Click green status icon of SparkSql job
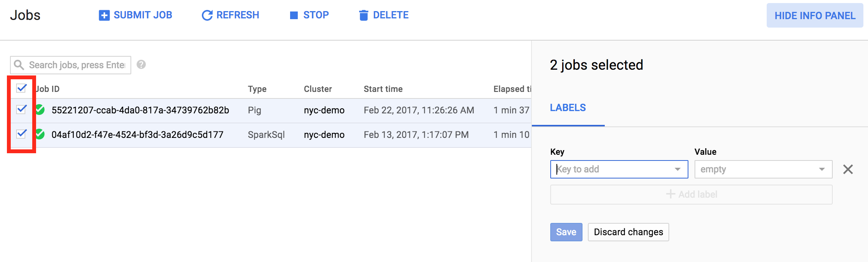 point(40,134)
